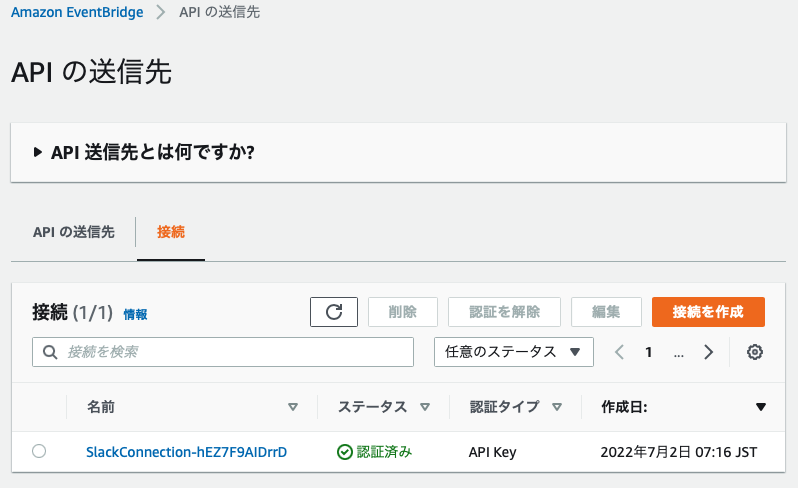The height and width of the screenshot is (488, 798).
Task: Open the Amazon EventBridge breadcrumb link
Action: tap(77, 12)
